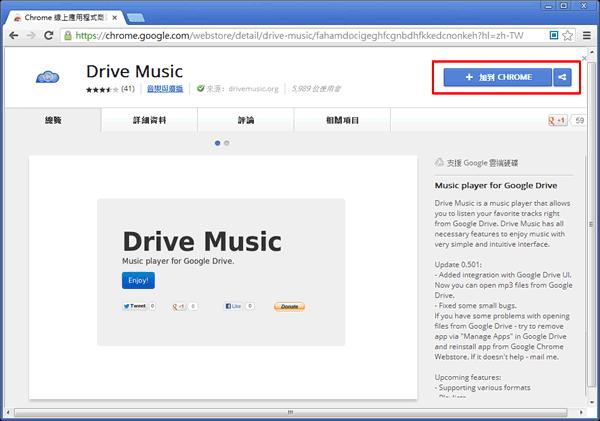Click the green padlock security icon

(68, 36)
